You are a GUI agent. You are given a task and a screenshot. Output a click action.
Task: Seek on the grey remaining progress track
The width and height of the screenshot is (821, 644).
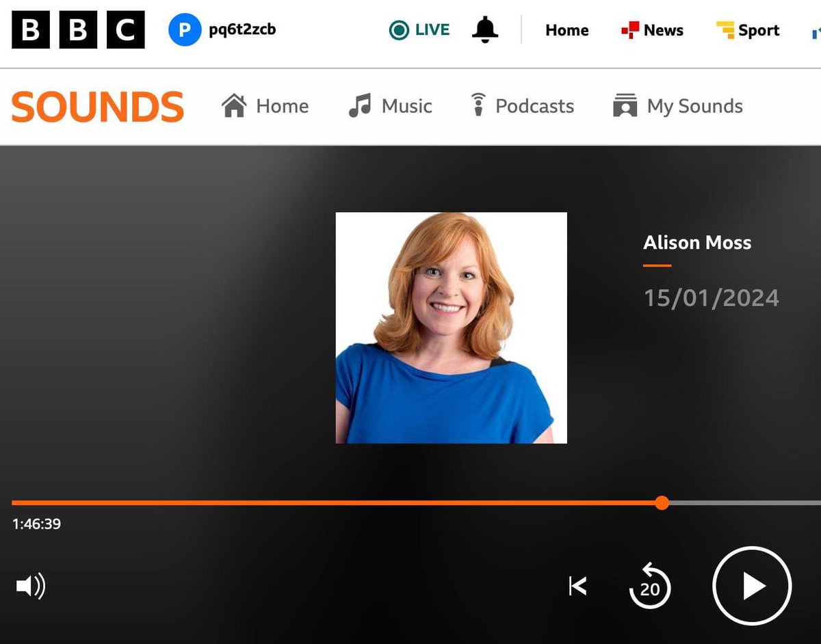pyautogui.click(x=744, y=503)
